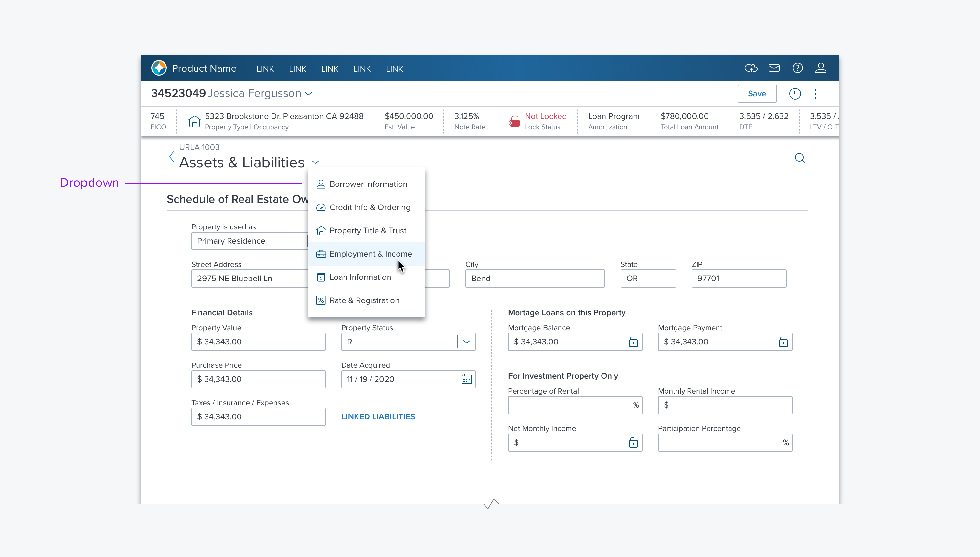
Task: Click the Monthly Rental Income field
Action: point(725,405)
